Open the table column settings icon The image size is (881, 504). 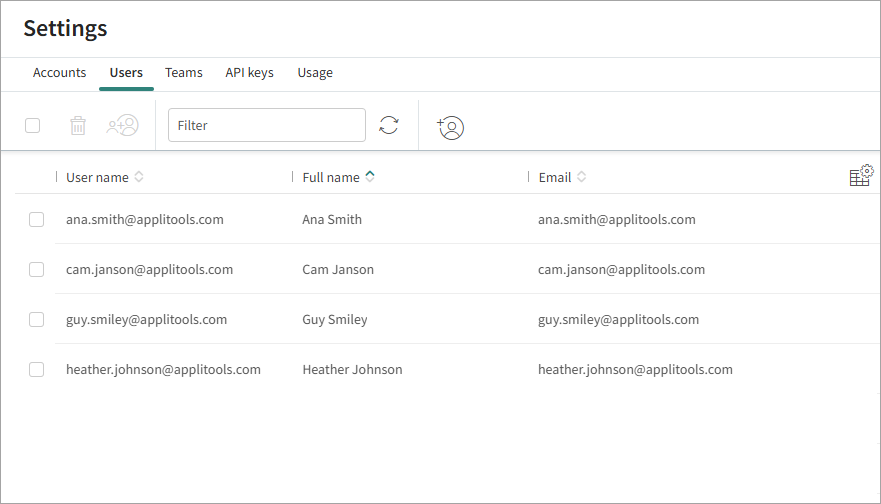point(860,176)
